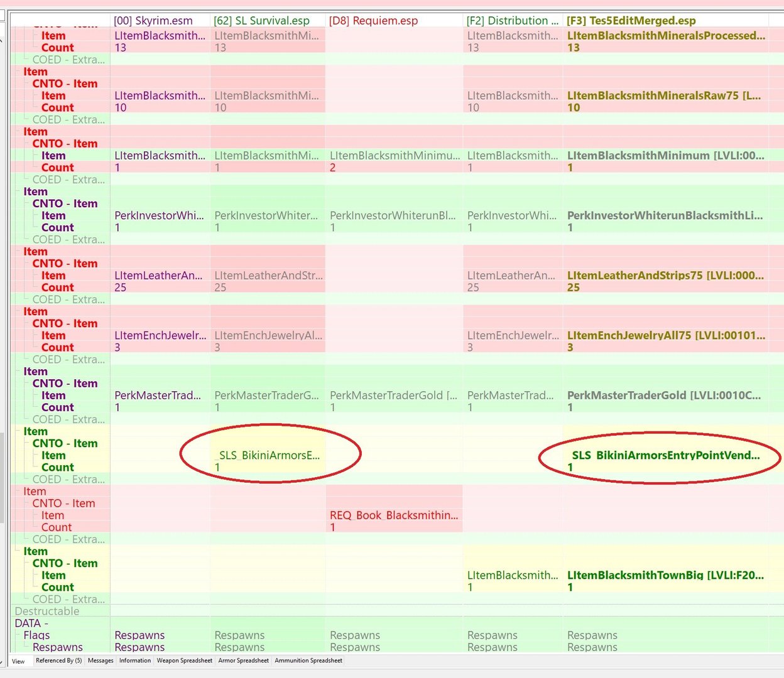Select the LItemBlacksmithMinimum [LVLI:00 cell in Tes5EditMerged column

666,156
